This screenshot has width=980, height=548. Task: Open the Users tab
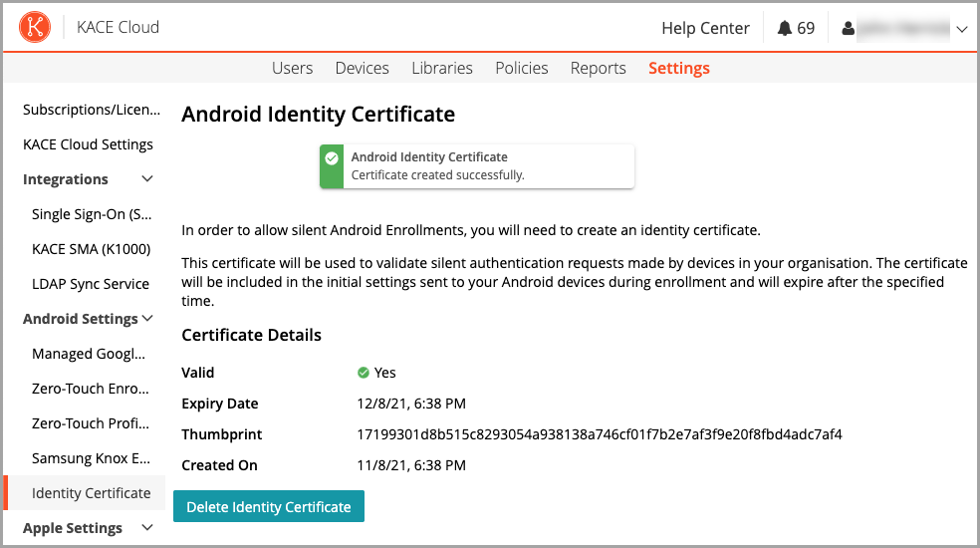click(x=292, y=68)
